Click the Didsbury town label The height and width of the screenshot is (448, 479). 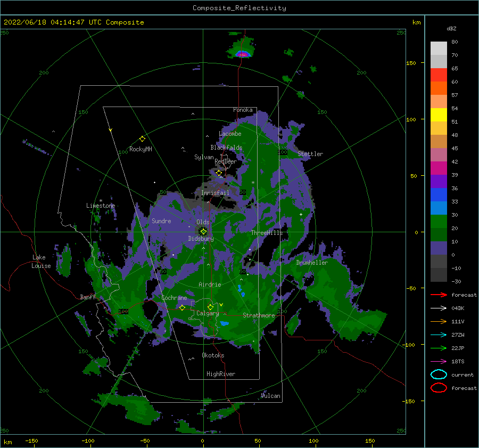click(x=201, y=239)
